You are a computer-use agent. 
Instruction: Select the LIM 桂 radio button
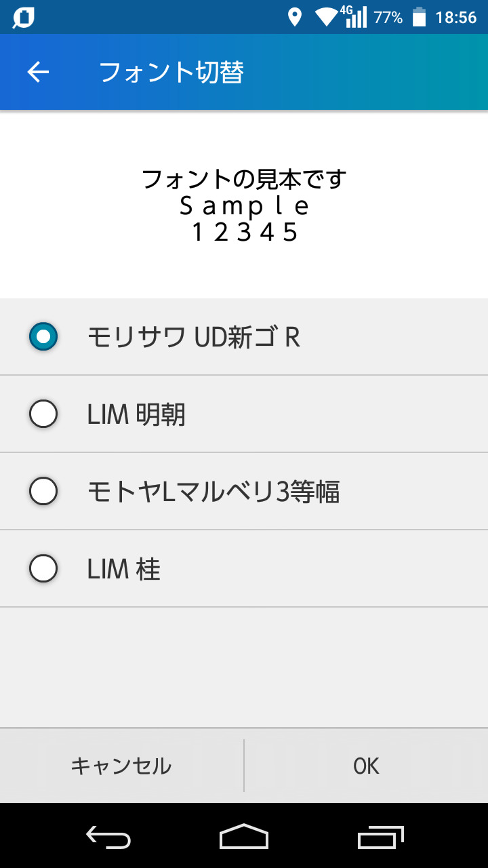tap(43, 568)
